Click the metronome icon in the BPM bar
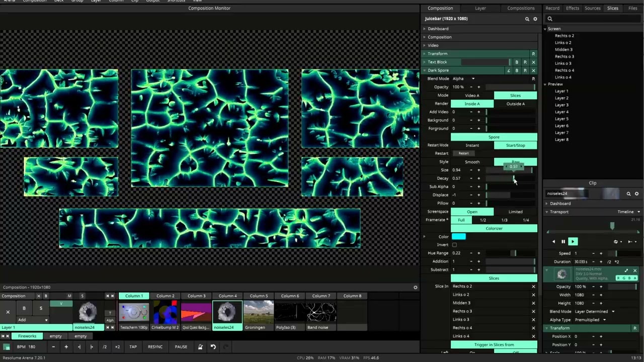644x362 pixels. click(x=200, y=346)
